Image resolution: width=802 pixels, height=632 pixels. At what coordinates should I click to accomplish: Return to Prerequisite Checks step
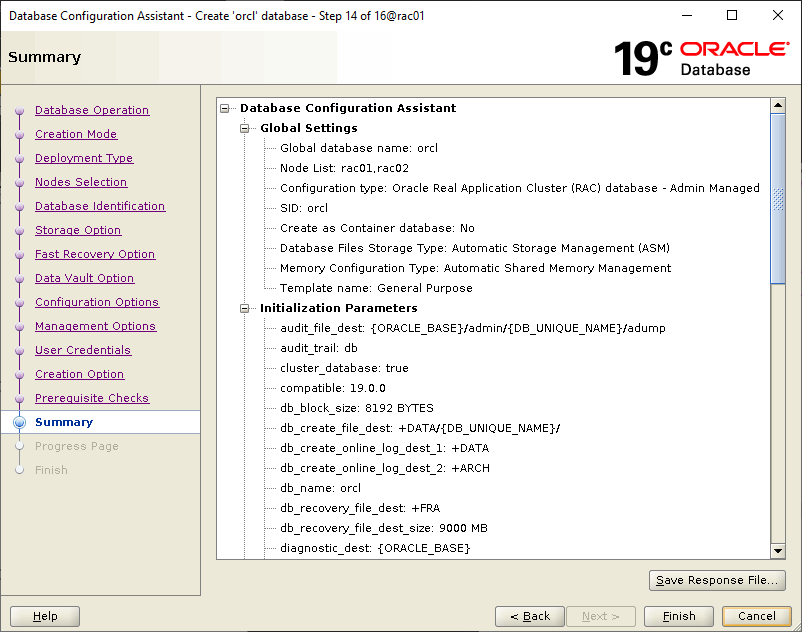[x=92, y=398]
